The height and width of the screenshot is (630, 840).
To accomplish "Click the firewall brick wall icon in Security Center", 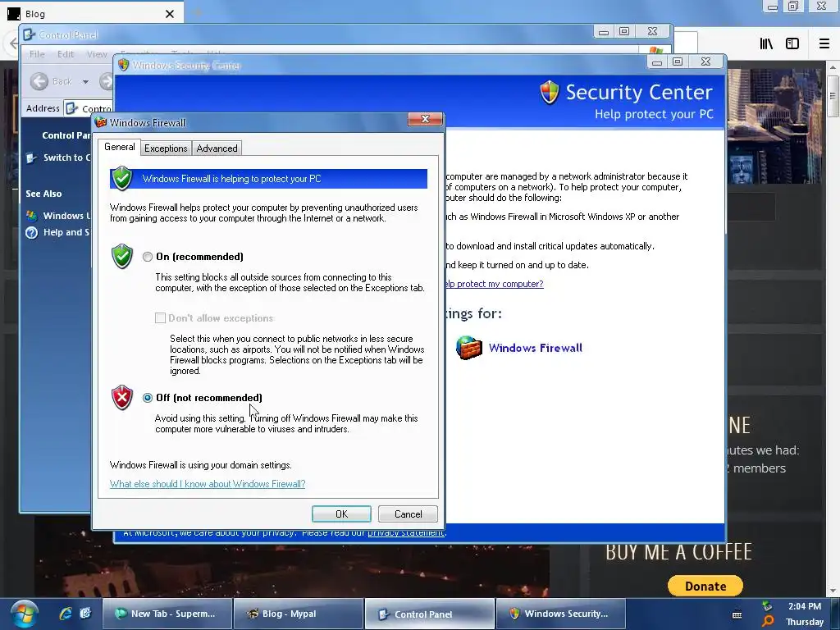I will 468,348.
